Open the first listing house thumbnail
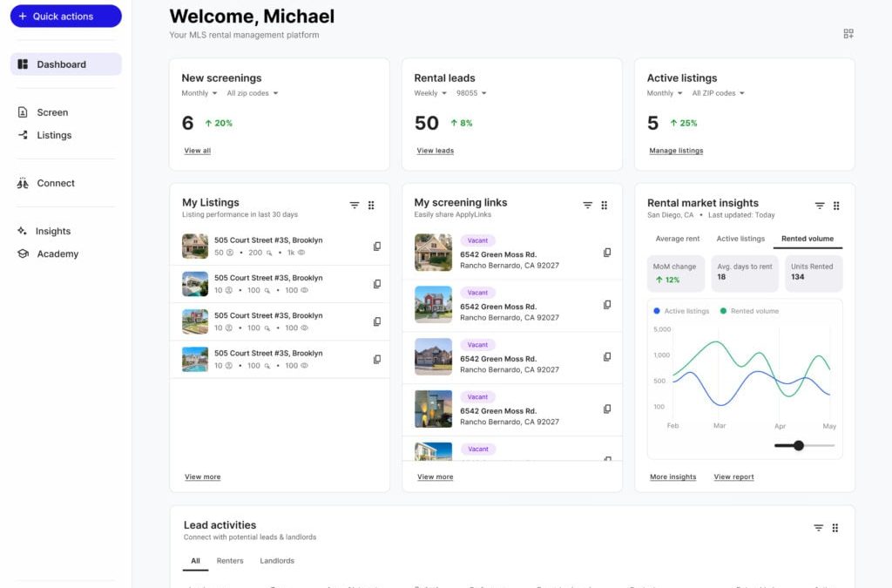Image resolution: width=892 pixels, height=588 pixels. click(x=195, y=247)
